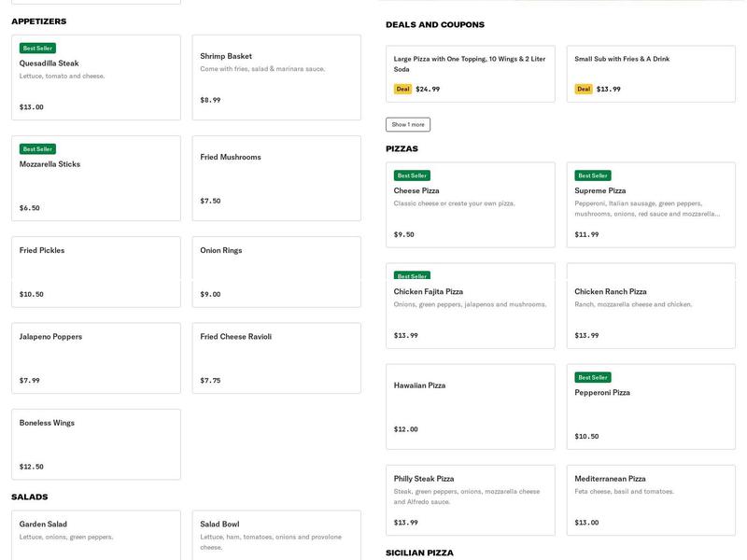Open the Pepperoni Pizza card
This screenshot has width=747, height=560.
click(651, 407)
